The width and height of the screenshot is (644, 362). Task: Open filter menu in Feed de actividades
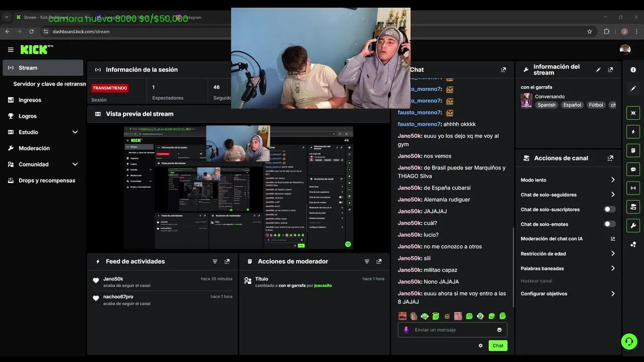(215, 261)
